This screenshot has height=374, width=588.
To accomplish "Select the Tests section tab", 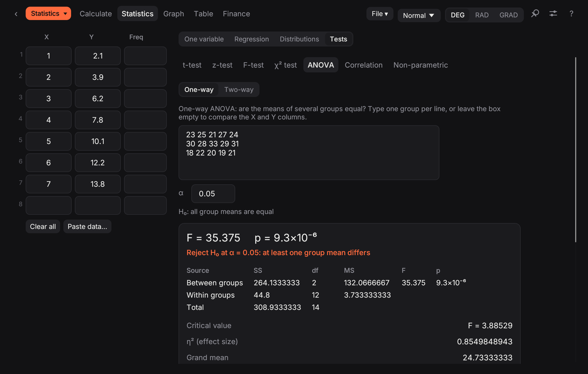I will [338, 39].
